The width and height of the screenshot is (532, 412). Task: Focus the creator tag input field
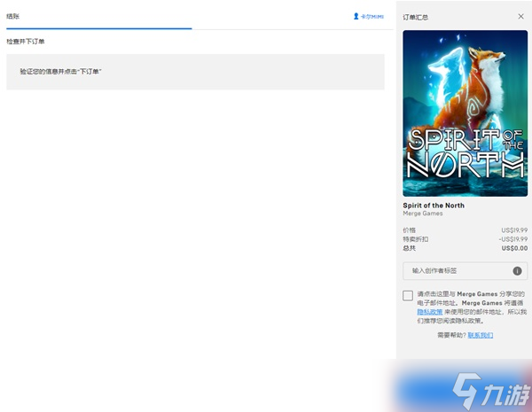pos(465,270)
